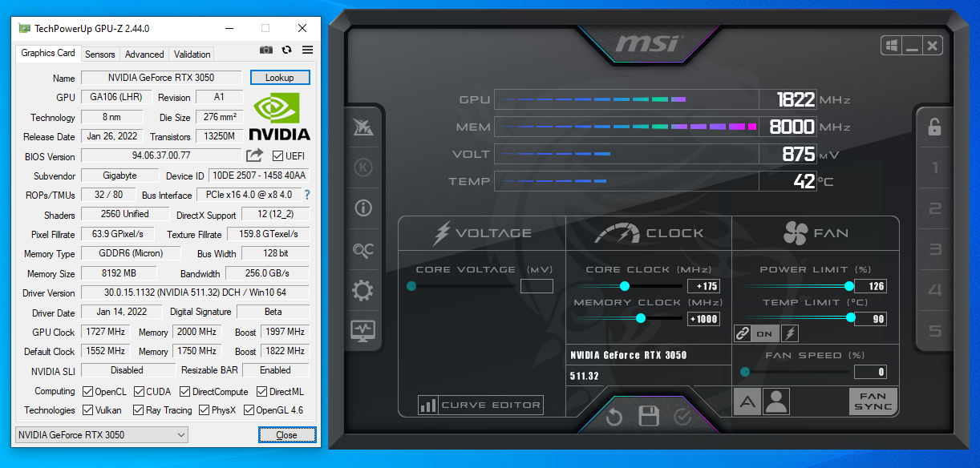Screen dimensions: 980x468
Task: Save the current Afterburner profile
Action: [648, 417]
